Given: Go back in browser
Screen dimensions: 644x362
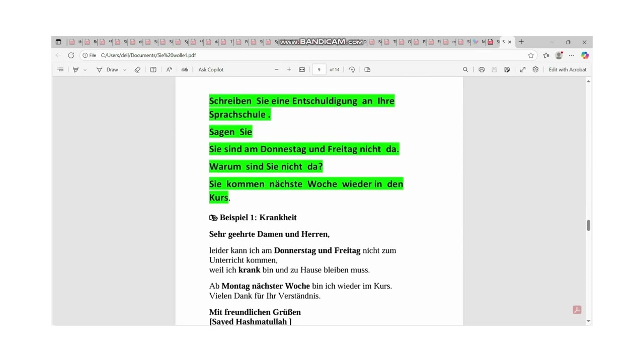Looking at the screenshot, I should point(58,55).
